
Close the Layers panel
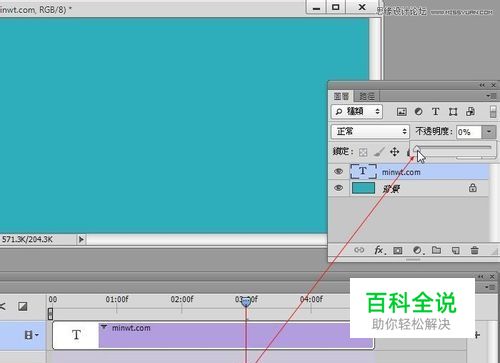493,85
